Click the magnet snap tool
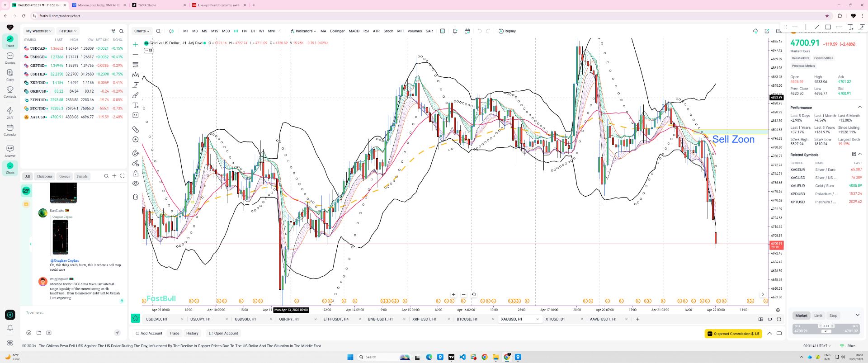Image resolution: width=868 pixels, height=363 pixels. (135, 153)
